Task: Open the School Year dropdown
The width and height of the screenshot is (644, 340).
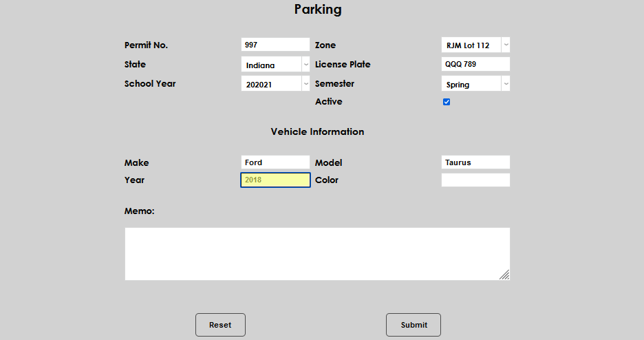Action: (x=275, y=84)
